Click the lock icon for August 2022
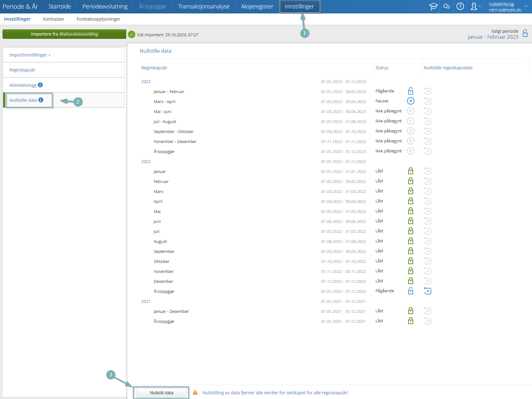532x399 pixels. (x=411, y=241)
